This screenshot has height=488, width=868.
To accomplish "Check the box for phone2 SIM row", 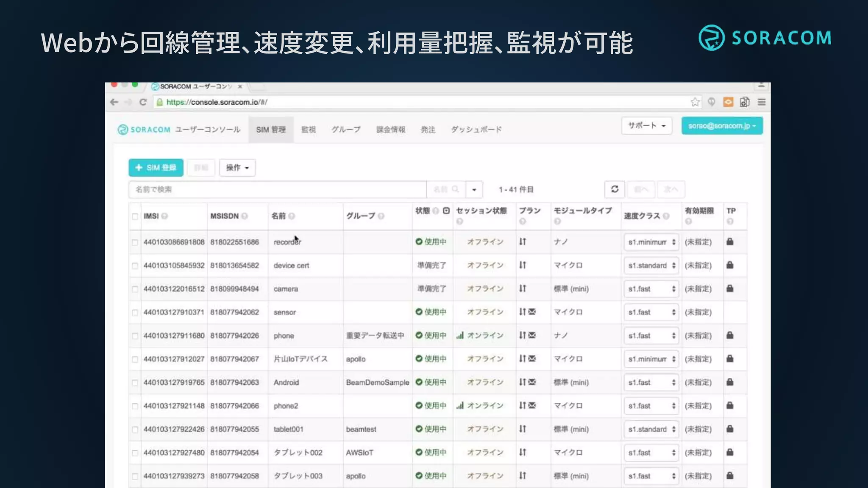I will click(x=135, y=406).
